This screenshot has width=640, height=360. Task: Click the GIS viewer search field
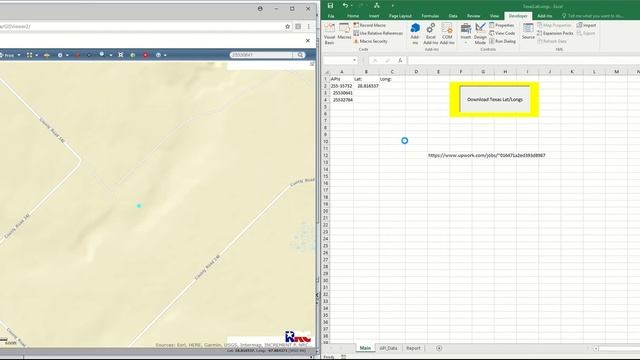click(x=261, y=55)
